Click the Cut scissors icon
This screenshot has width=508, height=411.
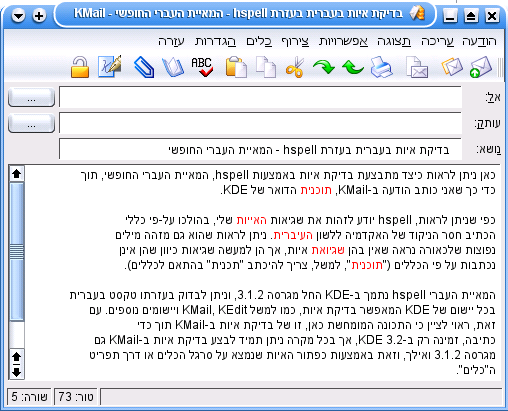pos(295,67)
